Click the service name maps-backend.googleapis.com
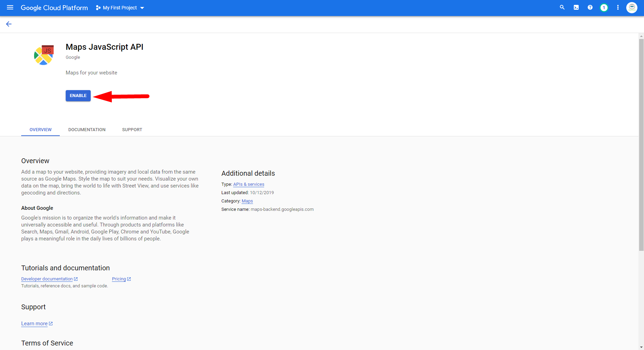Screen dimensions: 644x350 pos(282,209)
